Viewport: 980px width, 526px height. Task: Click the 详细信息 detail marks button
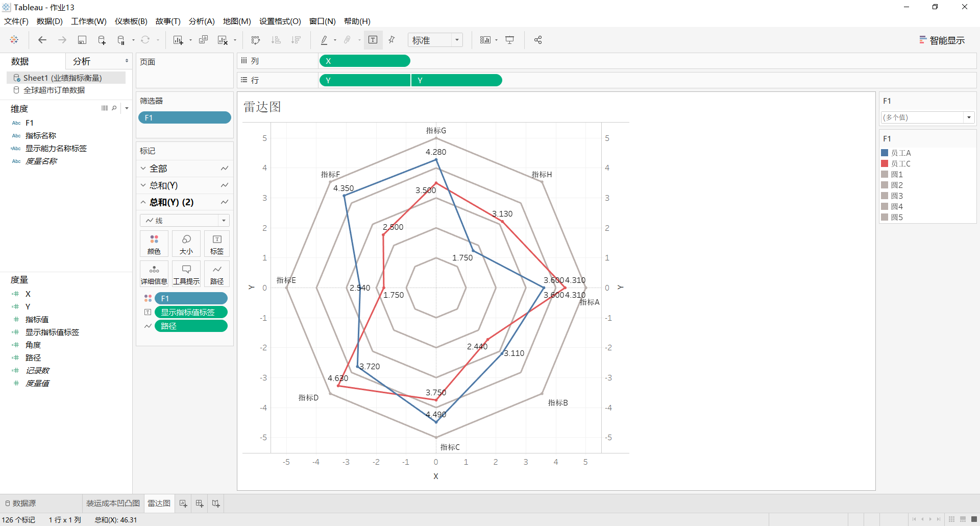click(x=154, y=274)
